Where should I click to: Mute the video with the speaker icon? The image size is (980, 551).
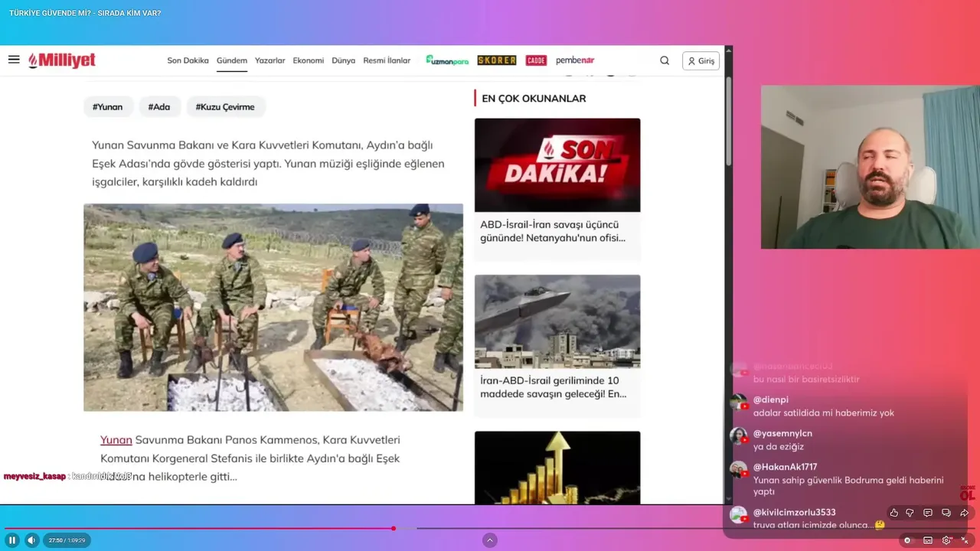click(31, 540)
